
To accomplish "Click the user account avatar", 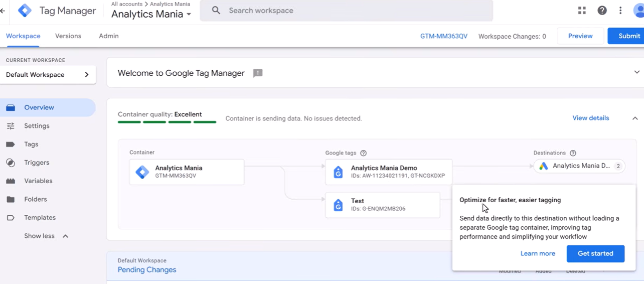I will [x=639, y=11].
